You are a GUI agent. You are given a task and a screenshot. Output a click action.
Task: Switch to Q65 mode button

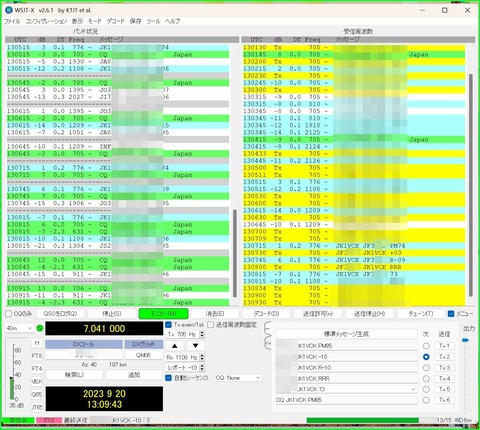pos(37,394)
